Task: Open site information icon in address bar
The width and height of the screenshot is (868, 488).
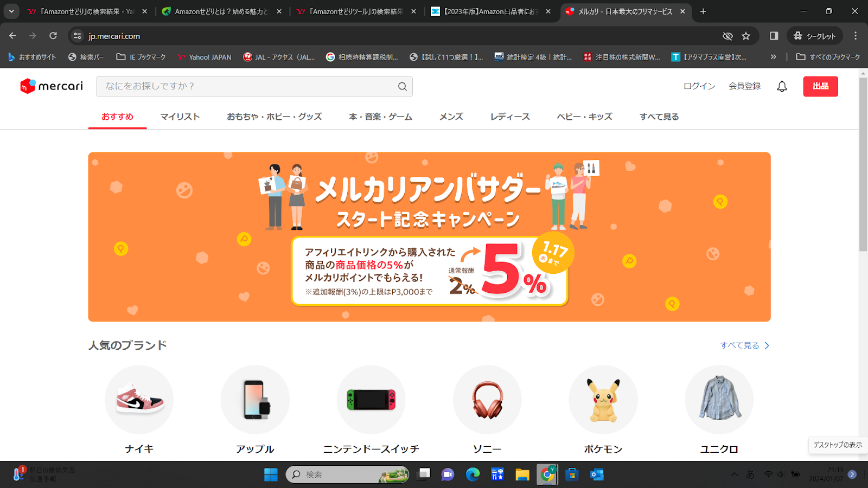Action: [x=78, y=36]
